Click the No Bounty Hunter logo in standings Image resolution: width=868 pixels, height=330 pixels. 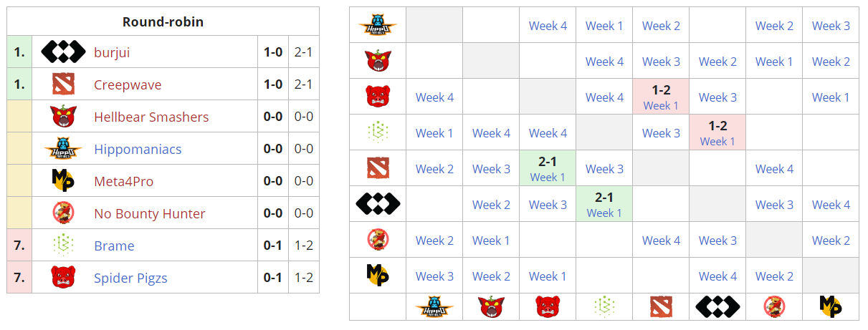tap(63, 213)
